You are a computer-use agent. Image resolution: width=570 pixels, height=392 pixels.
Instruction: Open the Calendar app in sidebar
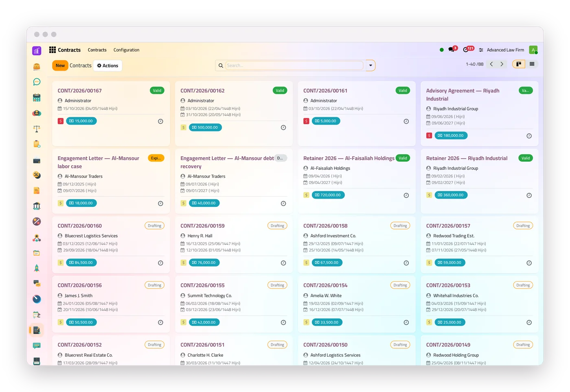click(x=37, y=98)
